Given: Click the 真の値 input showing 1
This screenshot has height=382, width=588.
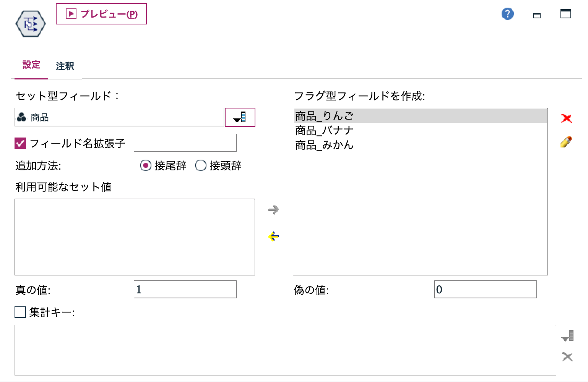Looking at the screenshot, I should [185, 290].
